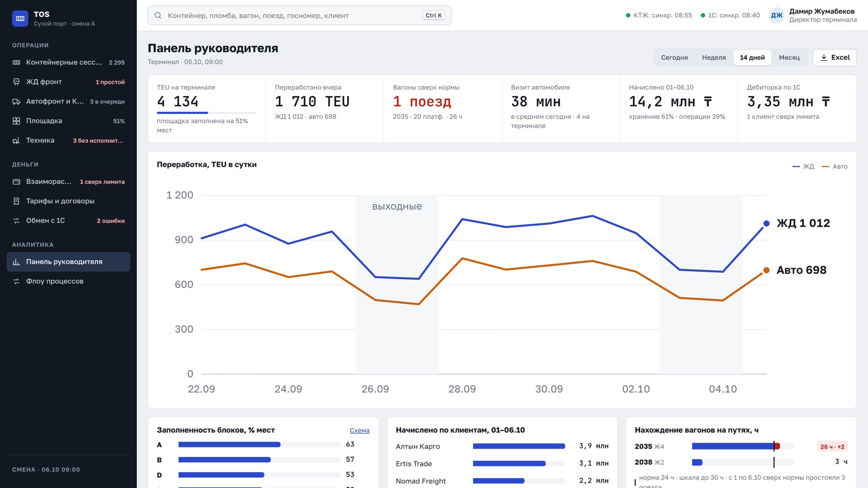Open Взаиморасчёты card icon
This screenshot has width=868, height=488.
click(16, 182)
